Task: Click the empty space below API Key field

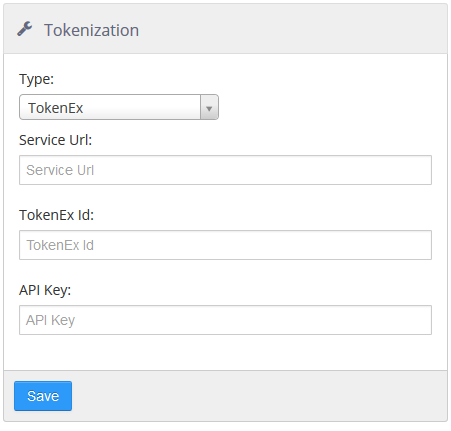Action: coord(225,352)
